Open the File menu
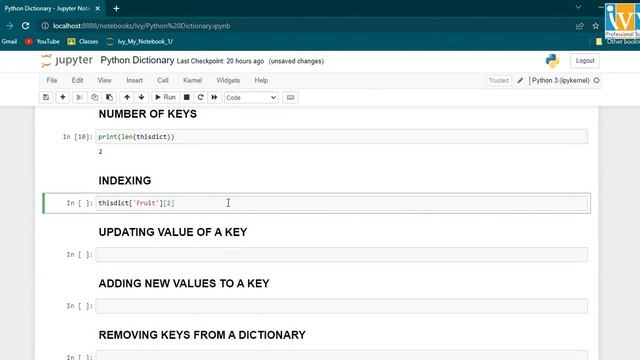This screenshot has width=640, height=360. pos(52,80)
